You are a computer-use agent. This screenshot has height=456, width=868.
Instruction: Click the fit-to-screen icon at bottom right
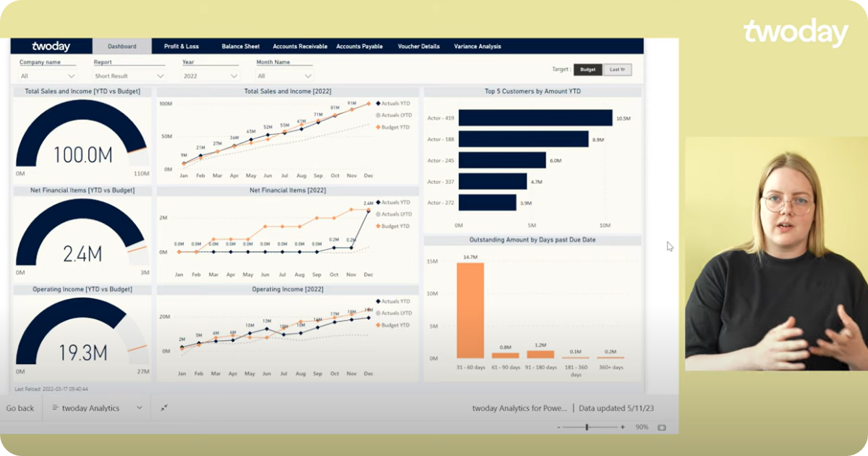point(662,427)
